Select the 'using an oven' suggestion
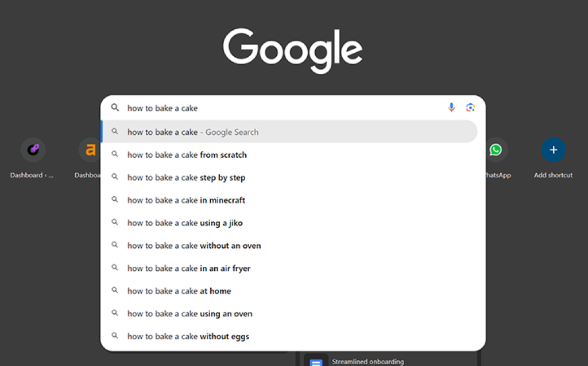Image resolution: width=588 pixels, height=366 pixels. 190,314
